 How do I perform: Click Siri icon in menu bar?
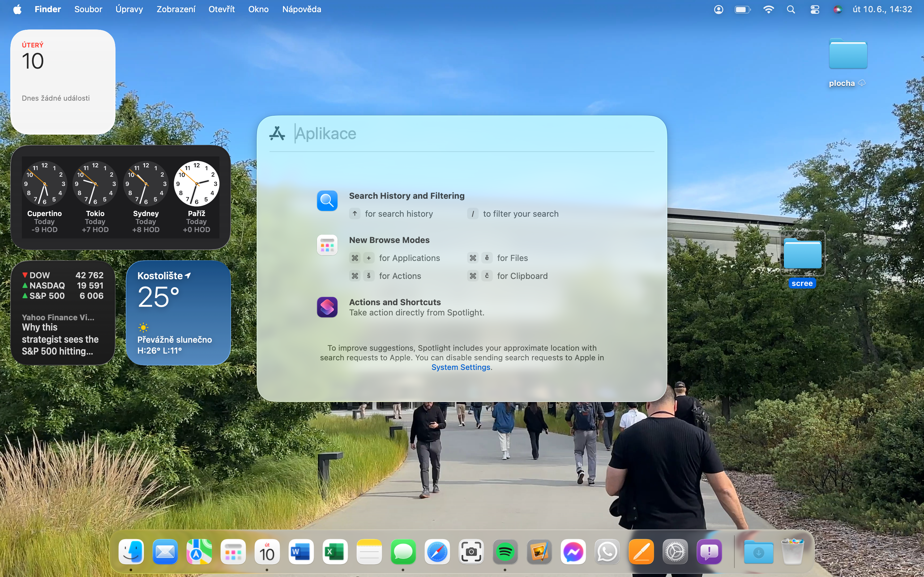point(837,10)
